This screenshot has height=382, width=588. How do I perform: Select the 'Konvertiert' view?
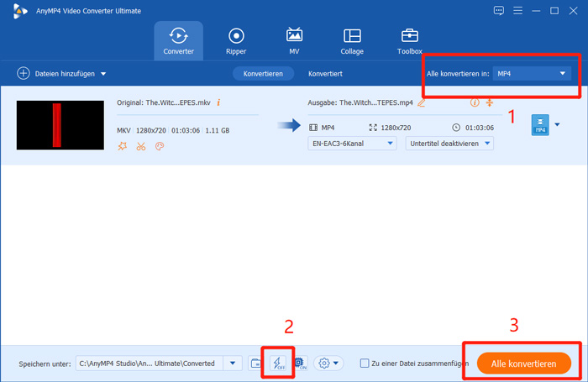pos(325,74)
